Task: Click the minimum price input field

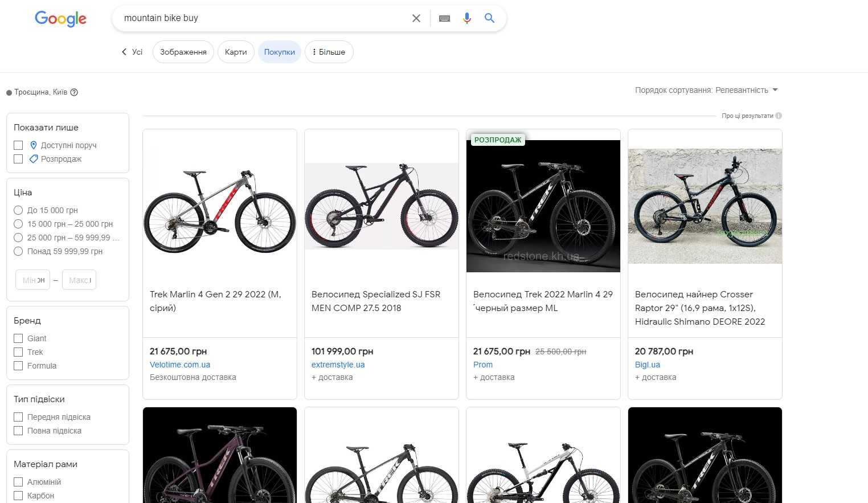Action: [x=32, y=280]
